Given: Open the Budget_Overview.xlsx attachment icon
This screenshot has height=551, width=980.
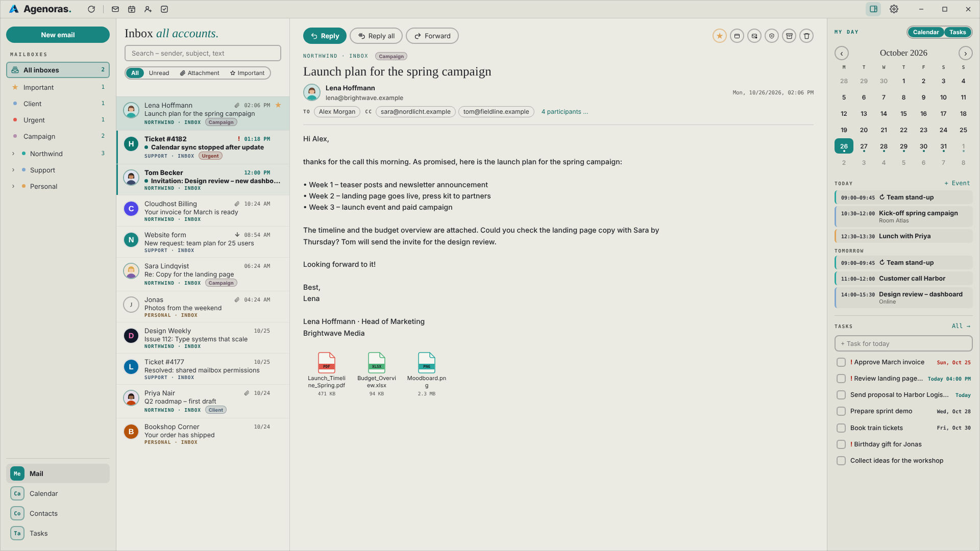Looking at the screenshot, I should (x=377, y=363).
